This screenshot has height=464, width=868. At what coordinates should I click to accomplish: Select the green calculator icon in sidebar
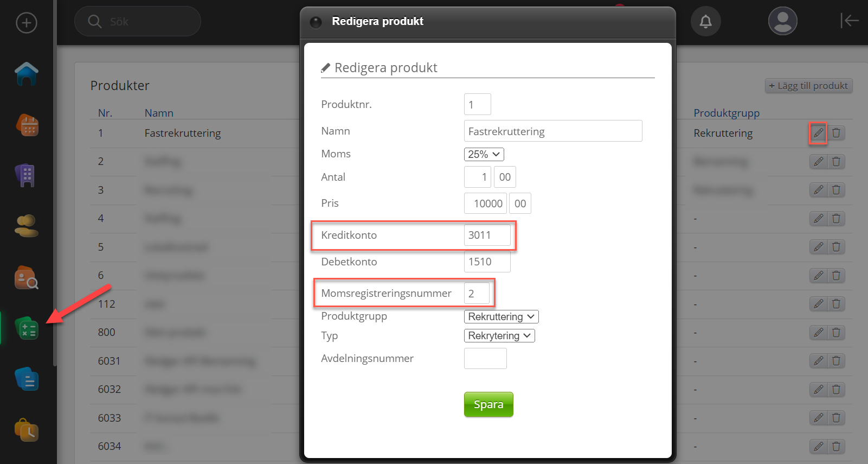point(27,329)
